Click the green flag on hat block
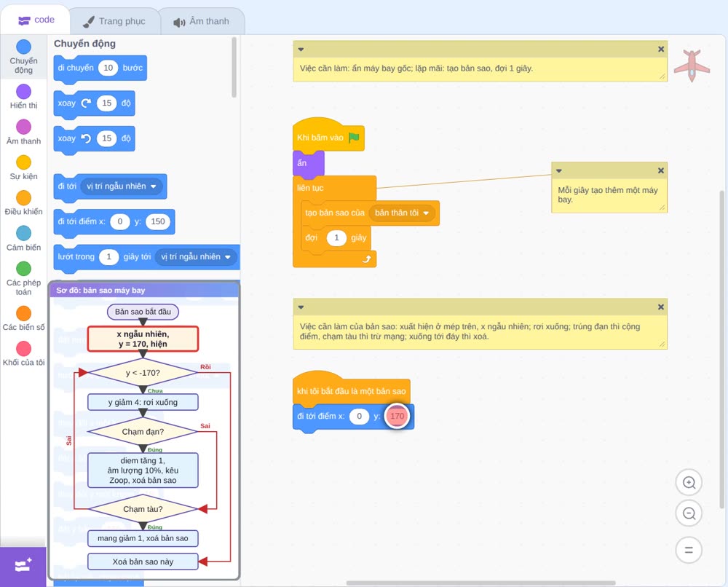Screen dimensions: 728x587 (x=355, y=138)
